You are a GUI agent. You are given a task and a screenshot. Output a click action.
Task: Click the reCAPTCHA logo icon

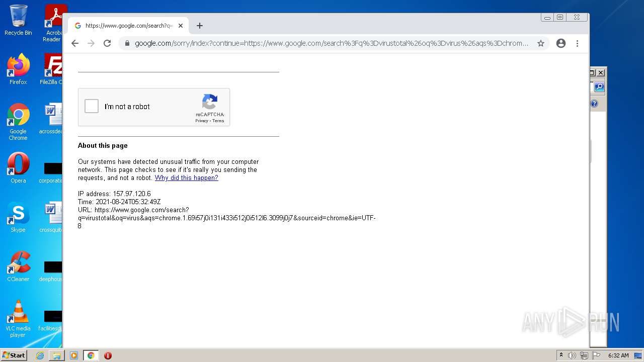pyautogui.click(x=210, y=102)
